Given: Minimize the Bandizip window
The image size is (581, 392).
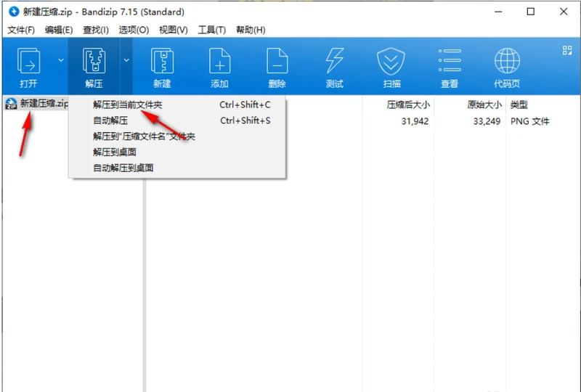Looking at the screenshot, I should pyautogui.click(x=498, y=12).
